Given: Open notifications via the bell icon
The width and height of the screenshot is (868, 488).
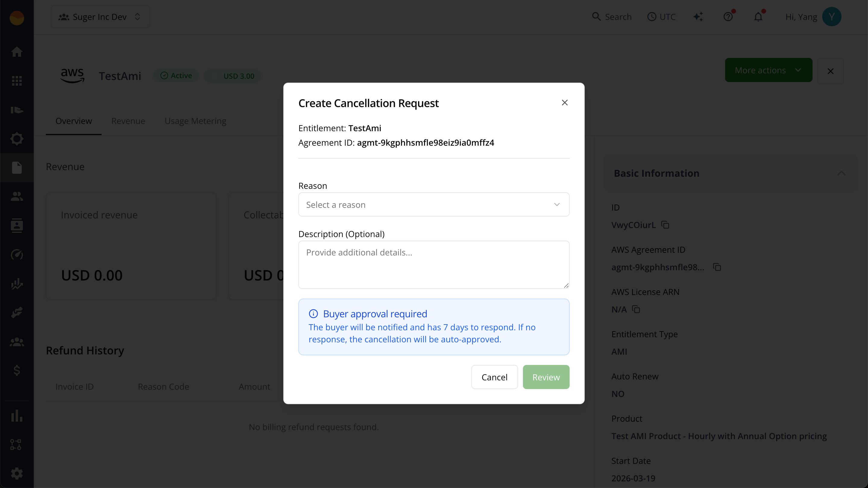Looking at the screenshot, I should coord(759,17).
